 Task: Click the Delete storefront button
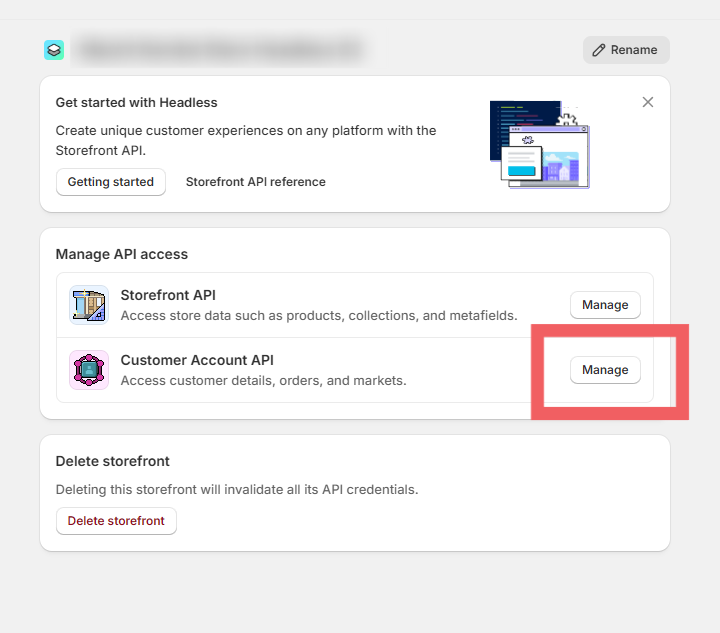[116, 521]
